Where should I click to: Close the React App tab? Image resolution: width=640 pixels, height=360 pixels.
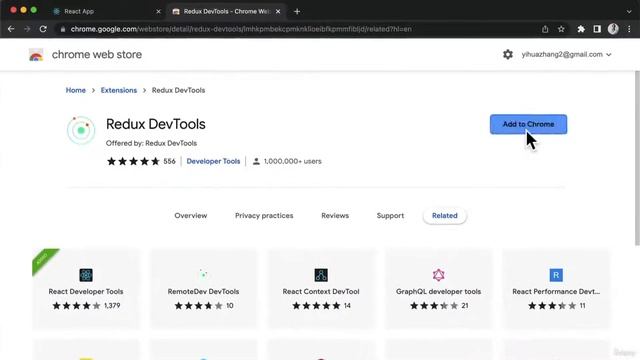point(158,11)
